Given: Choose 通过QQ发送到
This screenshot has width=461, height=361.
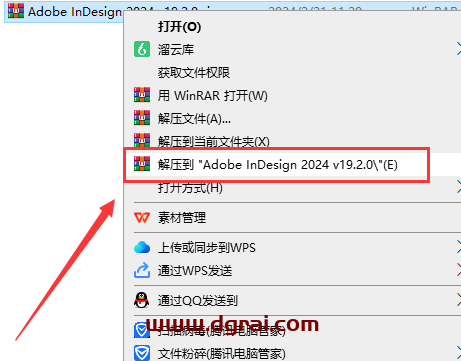Looking at the screenshot, I should (x=198, y=301).
